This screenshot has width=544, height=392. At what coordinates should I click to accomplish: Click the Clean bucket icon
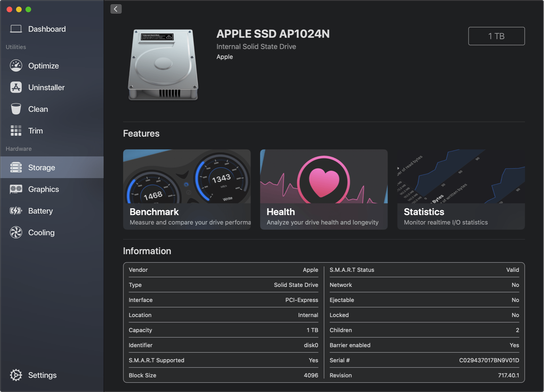[x=16, y=109]
